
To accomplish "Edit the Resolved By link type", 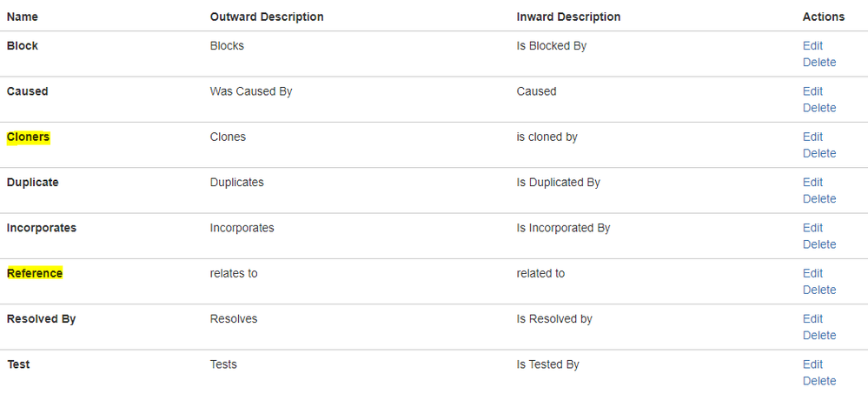I will [812, 318].
